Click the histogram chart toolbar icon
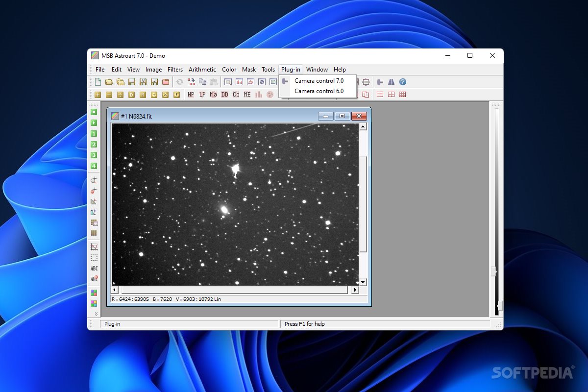This screenshot has height=392, width=588. coord(239,82)
